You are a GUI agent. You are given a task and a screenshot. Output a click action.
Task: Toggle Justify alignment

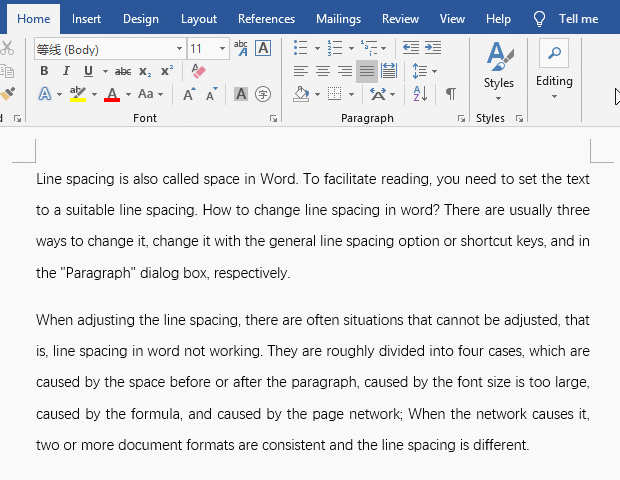[x=367, y=72]
